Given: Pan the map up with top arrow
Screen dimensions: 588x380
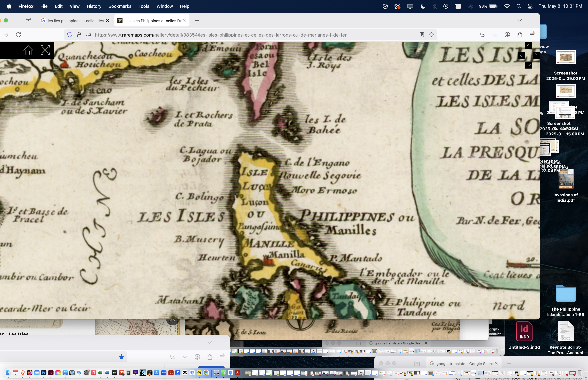Looking at the screenshot, I should click(x=528, y=45).
